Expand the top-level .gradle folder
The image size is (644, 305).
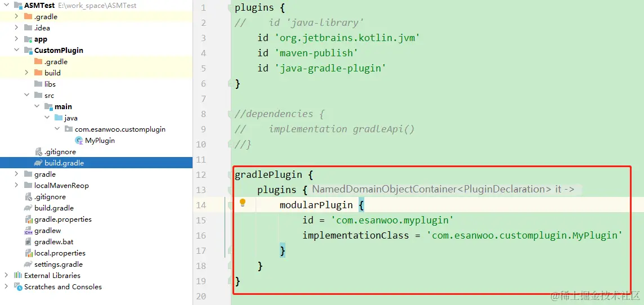coord(16,17)
